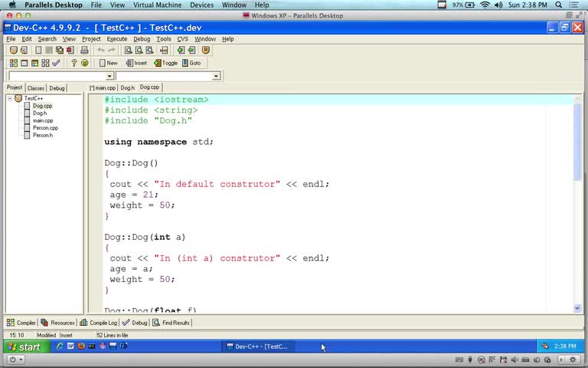Viewport: 588px width, 368px height.
Task: Select Person.cpp in the project tree
Action: click(x=45, y=128)
